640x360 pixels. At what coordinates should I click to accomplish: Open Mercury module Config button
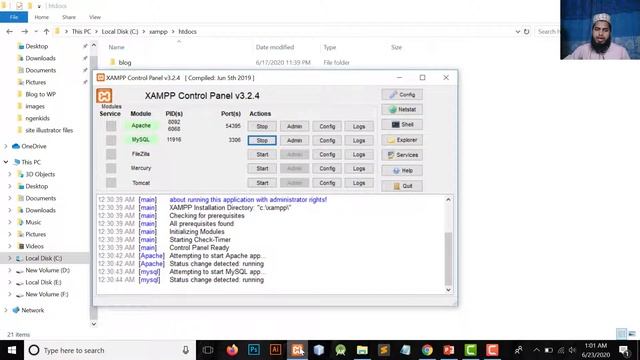pyautogui.click(x=327, y=169)
